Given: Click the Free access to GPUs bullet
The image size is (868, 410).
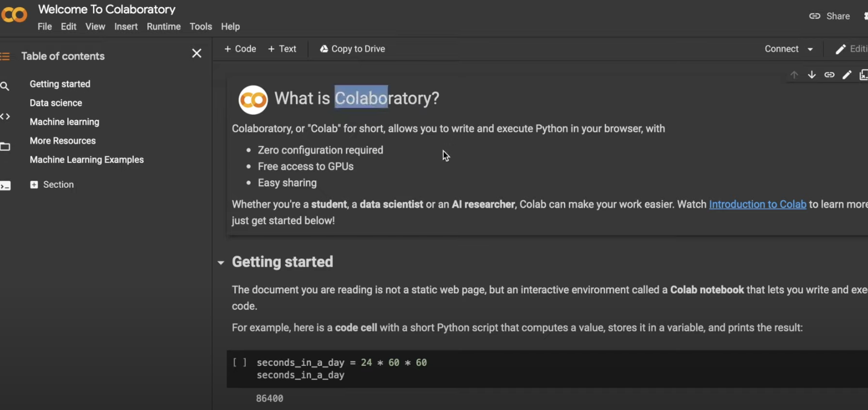Looking at the screenshot, I should point(305,166).
